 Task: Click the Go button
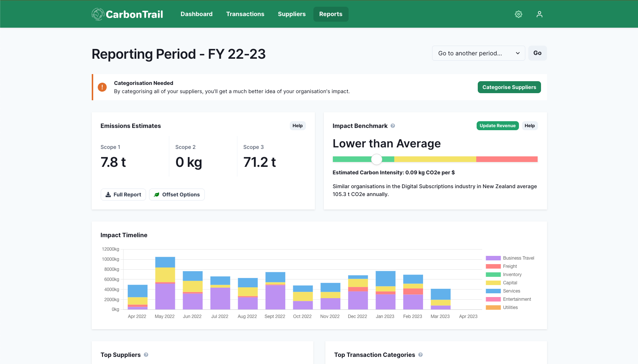coord(537,53)
